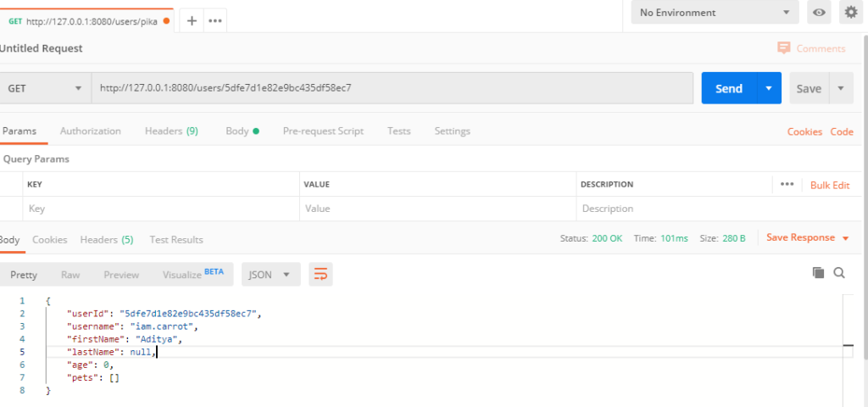Select the Raw response view
868x407 pixels.
coord(70,275)
